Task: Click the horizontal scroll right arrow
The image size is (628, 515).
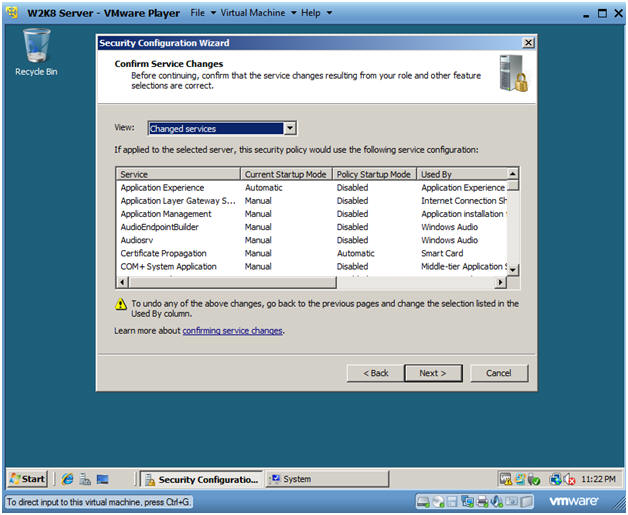Action: pyautogui.click(x=500, y=282)
